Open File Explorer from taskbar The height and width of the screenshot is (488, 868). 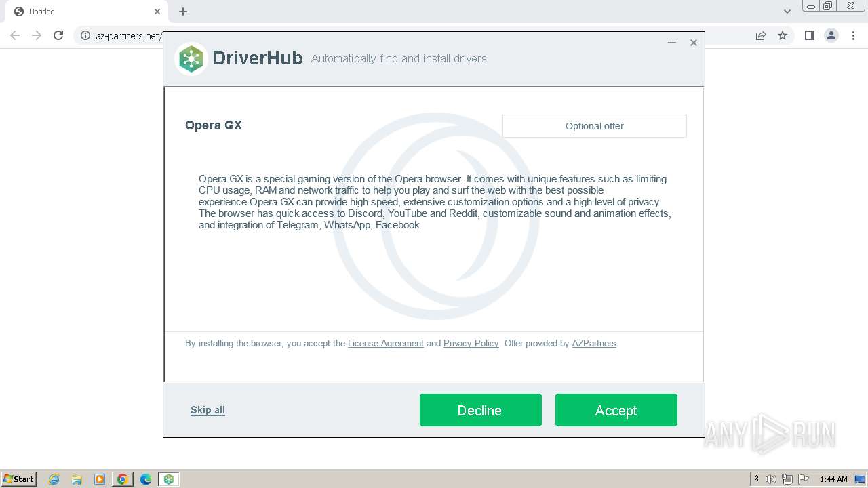point(77,479)
